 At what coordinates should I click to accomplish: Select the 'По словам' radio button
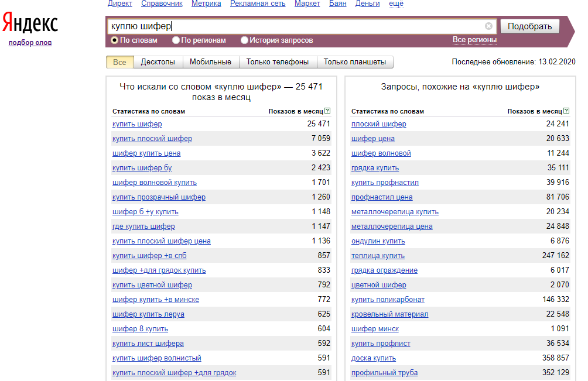tap(114, 40)
